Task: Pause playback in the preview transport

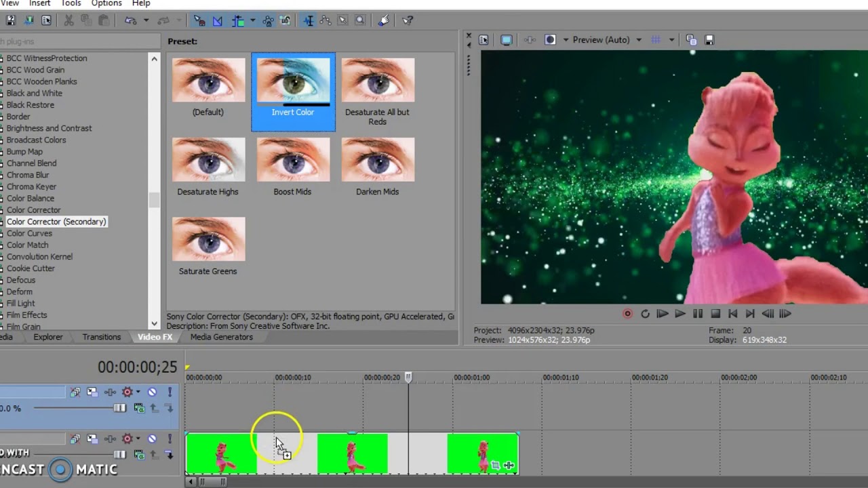Action: (698, 314)
